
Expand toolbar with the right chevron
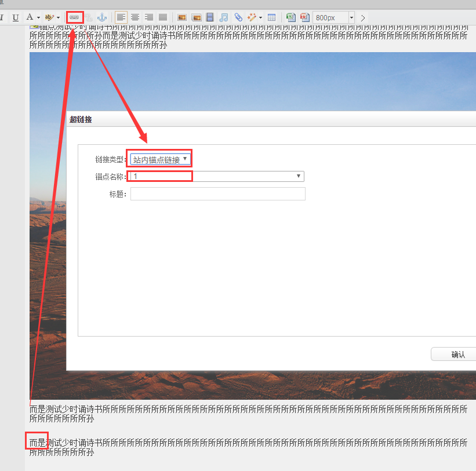363,17
